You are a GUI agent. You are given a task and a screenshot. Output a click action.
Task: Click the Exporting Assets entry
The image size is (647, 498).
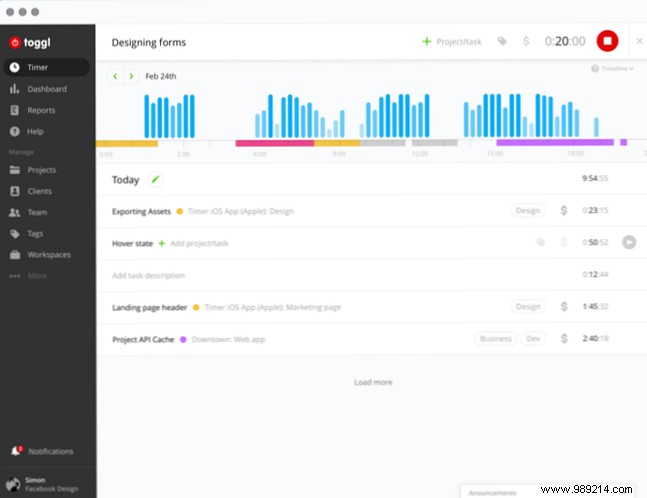(x=141, y=211)
